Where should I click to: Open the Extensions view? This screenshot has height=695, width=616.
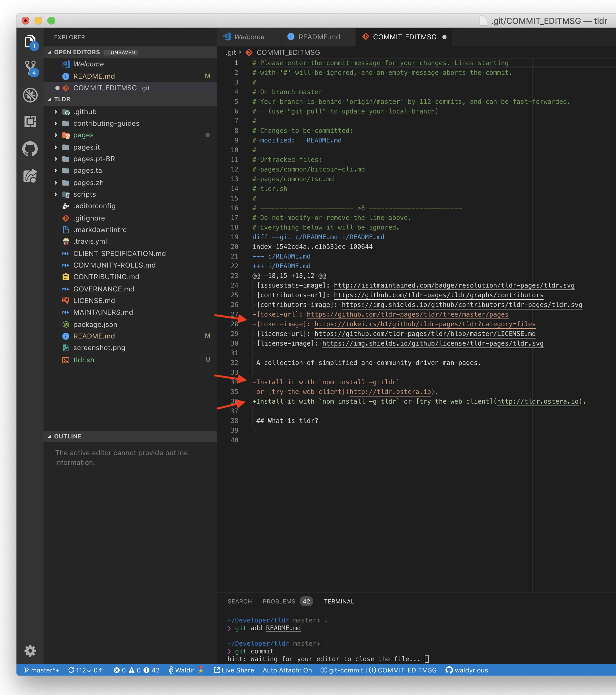point(30,122)
